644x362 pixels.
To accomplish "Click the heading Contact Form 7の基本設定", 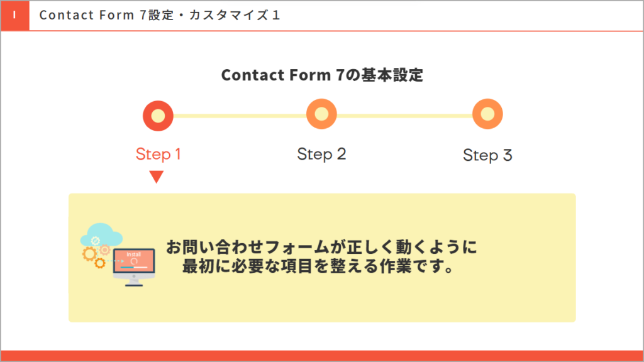I will point(322,75).
